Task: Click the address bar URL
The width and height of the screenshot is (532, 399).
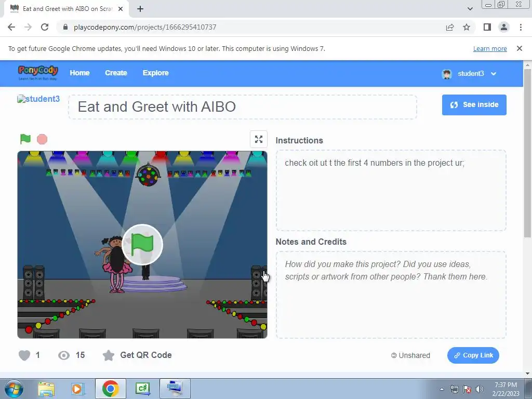Action: tap(145, 27)
